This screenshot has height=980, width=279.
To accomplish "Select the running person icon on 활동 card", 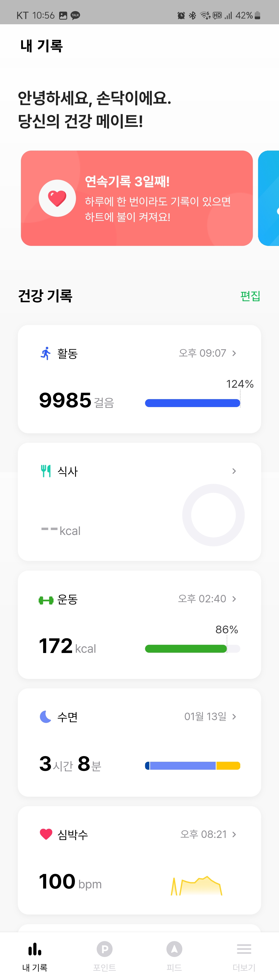I will [x=45, y=353].
